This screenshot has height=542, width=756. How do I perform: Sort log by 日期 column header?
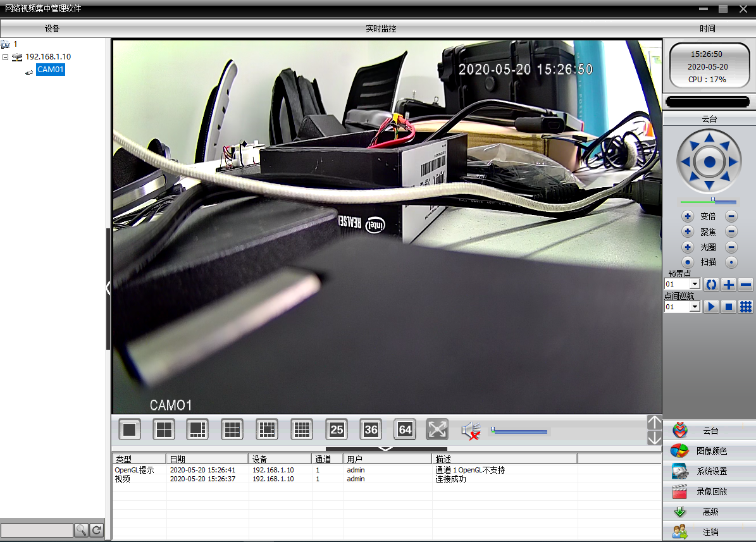(x=208, y=459)
